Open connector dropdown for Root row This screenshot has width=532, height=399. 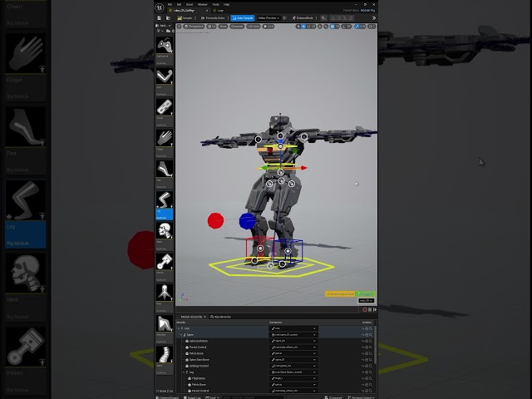click(x=293, y=328)
